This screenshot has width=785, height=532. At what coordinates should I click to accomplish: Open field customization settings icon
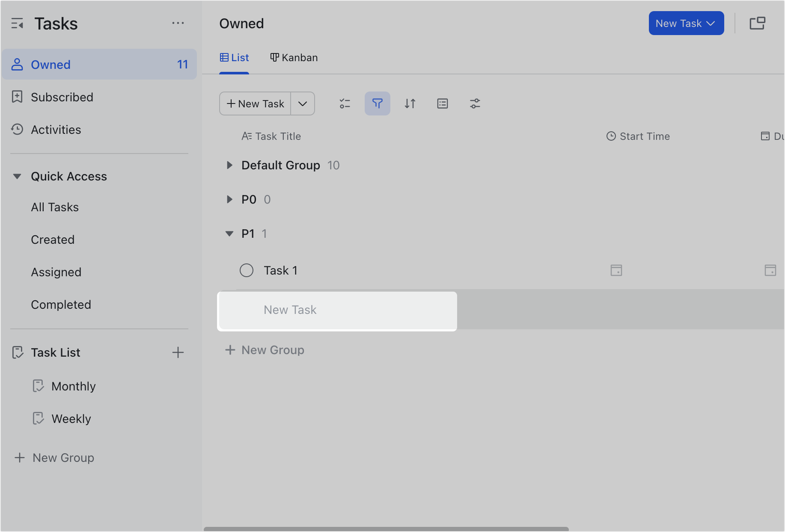click(x=475, y=103)
